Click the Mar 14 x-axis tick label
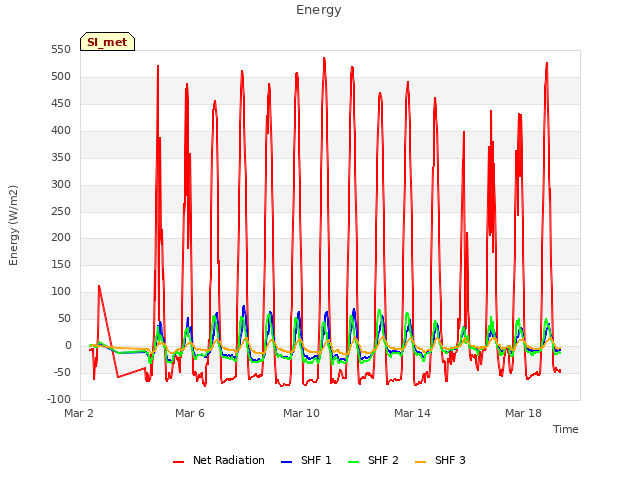The width and height of the screenshot is (640, 480). pyautogui.click(x=412, y=413)
